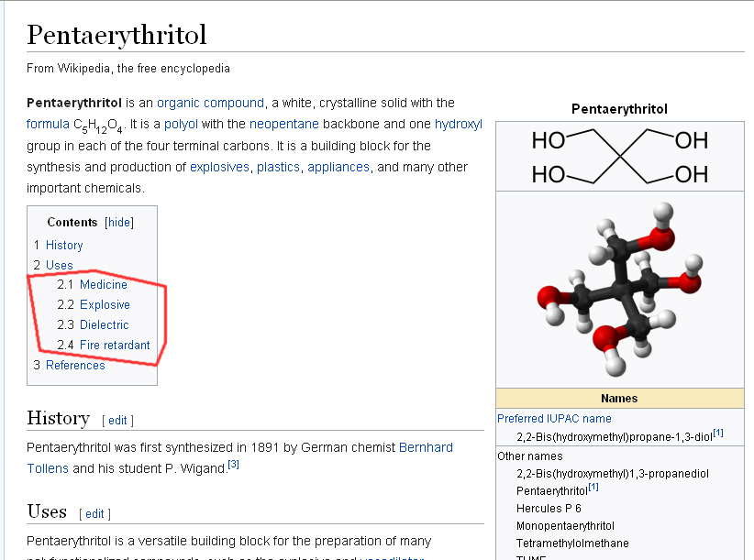Open the appliances link

point(338,167)
